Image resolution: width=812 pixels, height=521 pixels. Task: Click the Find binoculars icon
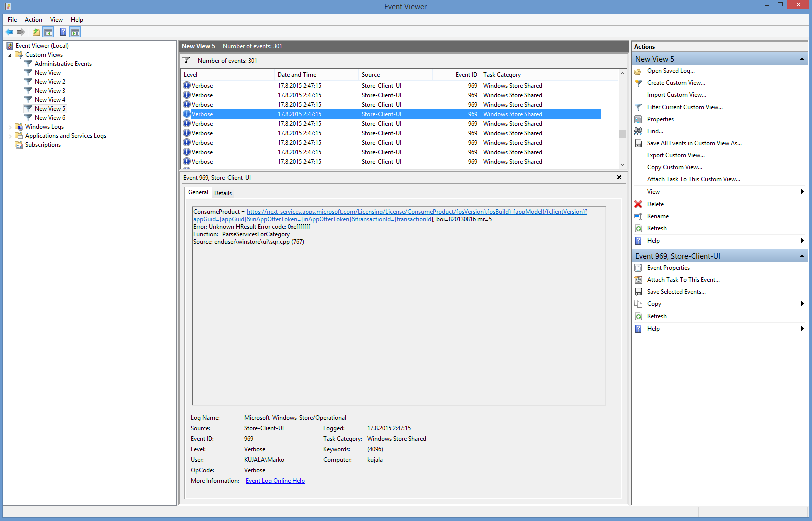click(x=638, y=131)
